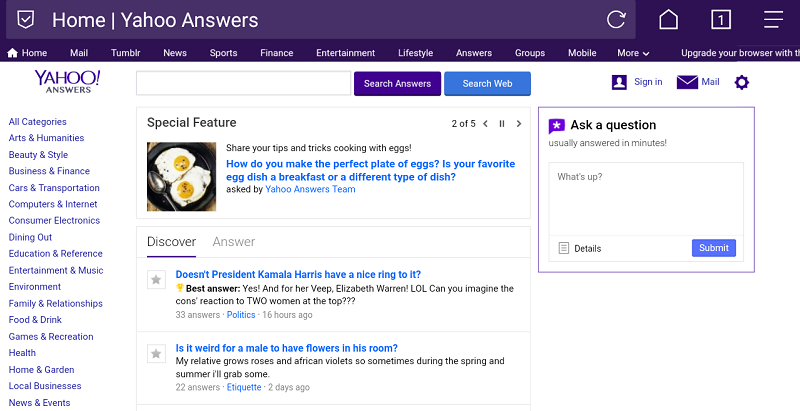Focus the search input field
The width and height of the screenshot is (800, 411).
(x=243, y=83)
